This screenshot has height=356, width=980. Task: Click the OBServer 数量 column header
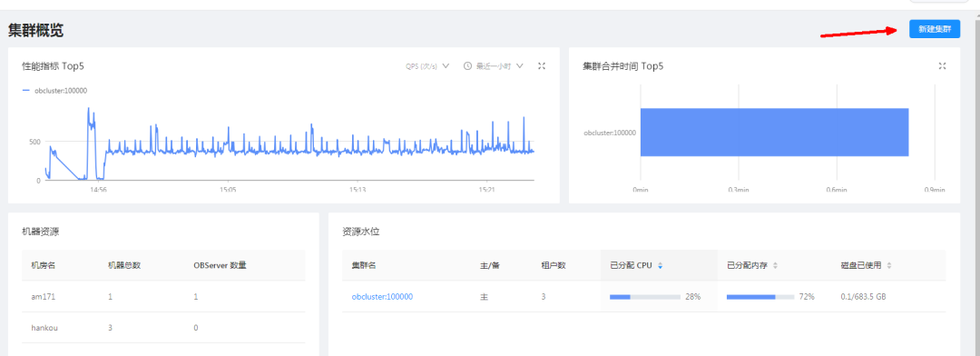pos(220,265)
